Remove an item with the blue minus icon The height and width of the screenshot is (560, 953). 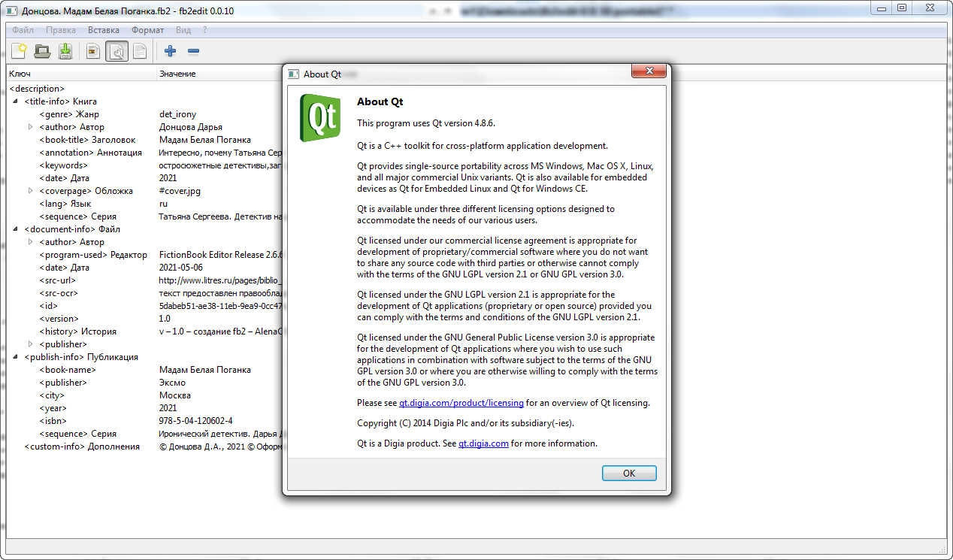click(x=193, y=51)
